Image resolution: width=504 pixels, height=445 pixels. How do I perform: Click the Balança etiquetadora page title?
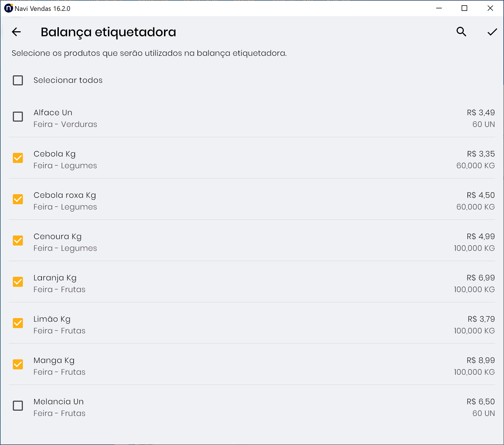(x=108, y=32)
